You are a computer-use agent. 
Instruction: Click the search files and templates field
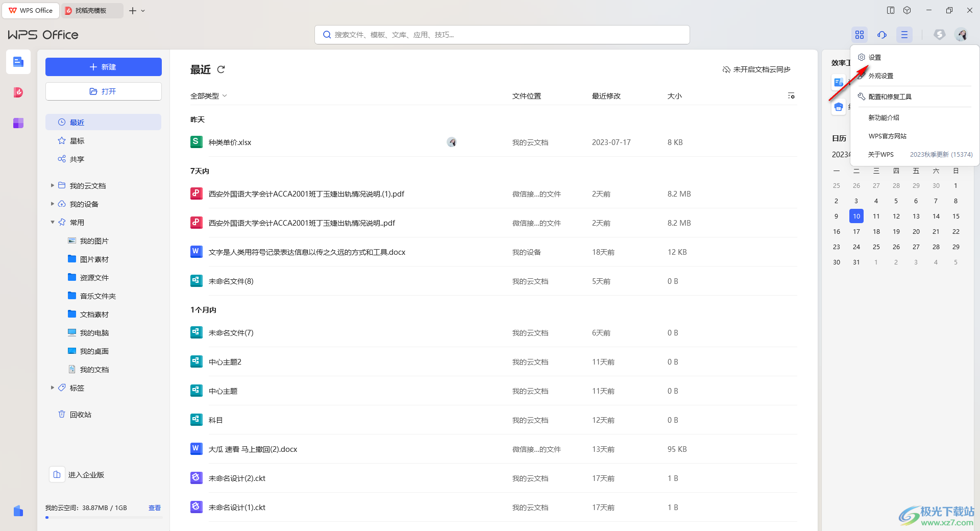click(x=502, y=35)
